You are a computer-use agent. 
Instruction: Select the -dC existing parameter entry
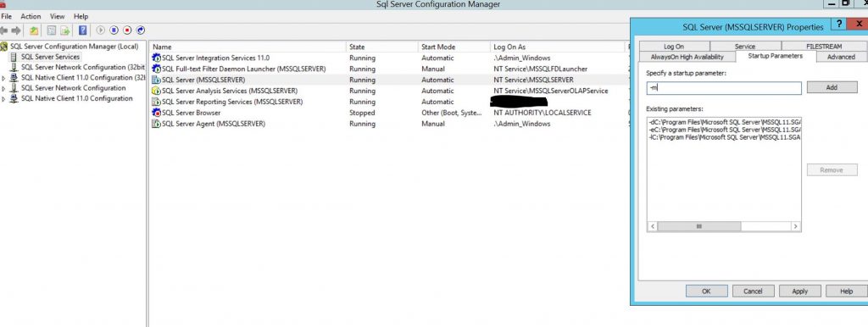tap(724, 121)
